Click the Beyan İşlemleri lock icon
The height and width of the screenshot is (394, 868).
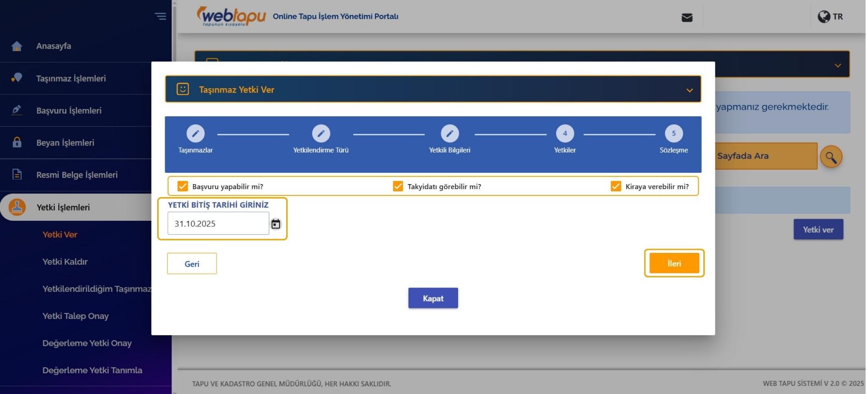17,142
